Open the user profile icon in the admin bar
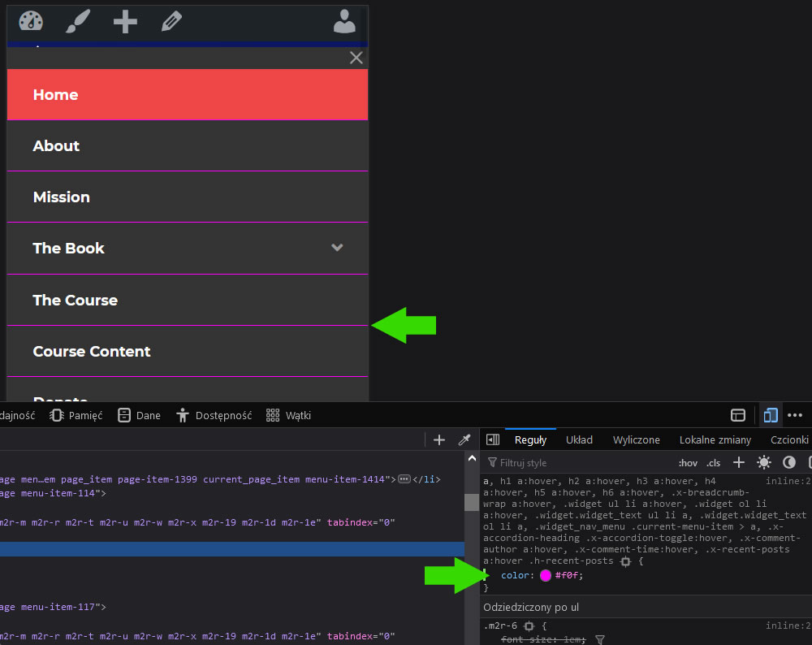 pos(345,21)
